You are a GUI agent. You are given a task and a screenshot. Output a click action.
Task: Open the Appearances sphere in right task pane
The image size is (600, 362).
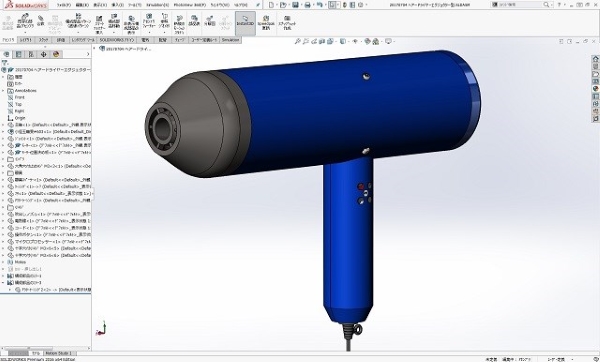(595, 89)
